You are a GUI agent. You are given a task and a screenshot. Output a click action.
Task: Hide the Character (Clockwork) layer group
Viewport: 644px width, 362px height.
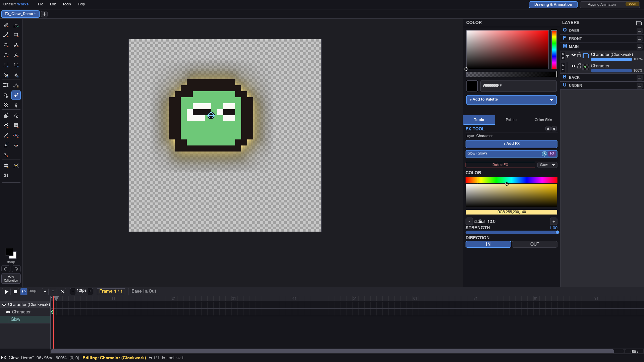click(x=574, y=55)
